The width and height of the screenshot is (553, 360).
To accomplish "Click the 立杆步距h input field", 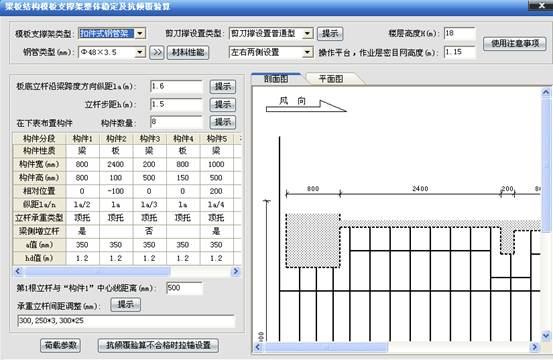I will 176,104.
